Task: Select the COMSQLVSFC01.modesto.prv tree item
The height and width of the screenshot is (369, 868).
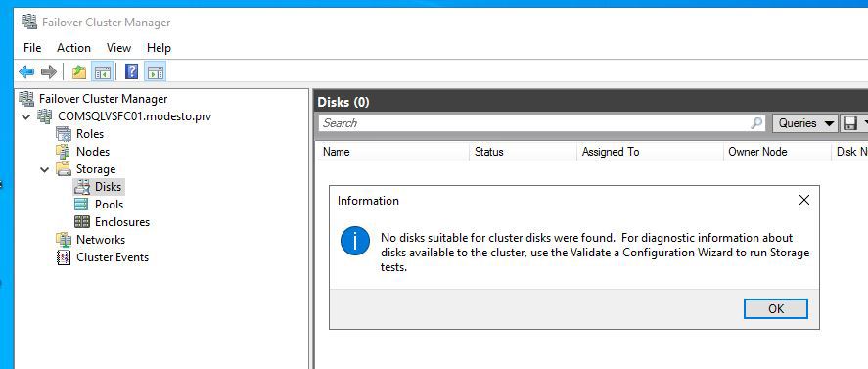Action: coord(134,116)
